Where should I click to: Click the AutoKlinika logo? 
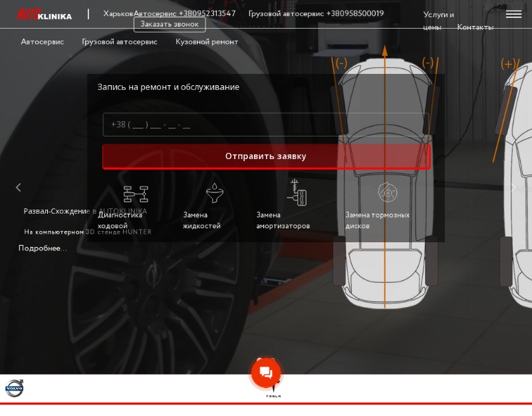click(x=44, y=15)
